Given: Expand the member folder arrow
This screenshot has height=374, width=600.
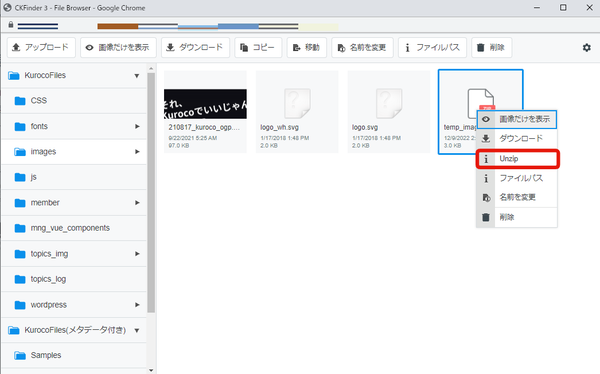Looking at the screenshot, I should click(x=137, y=203).
